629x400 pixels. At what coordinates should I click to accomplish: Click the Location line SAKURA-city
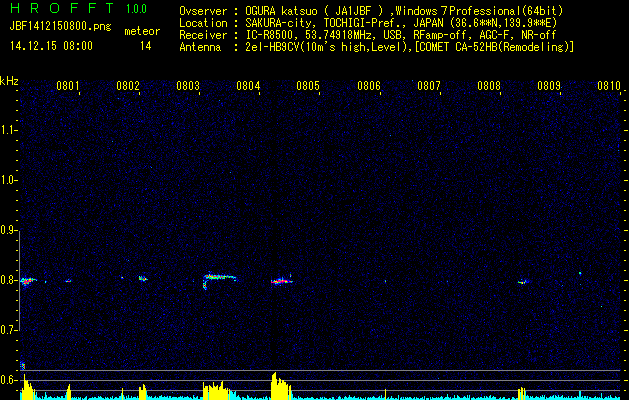(368, 23)
